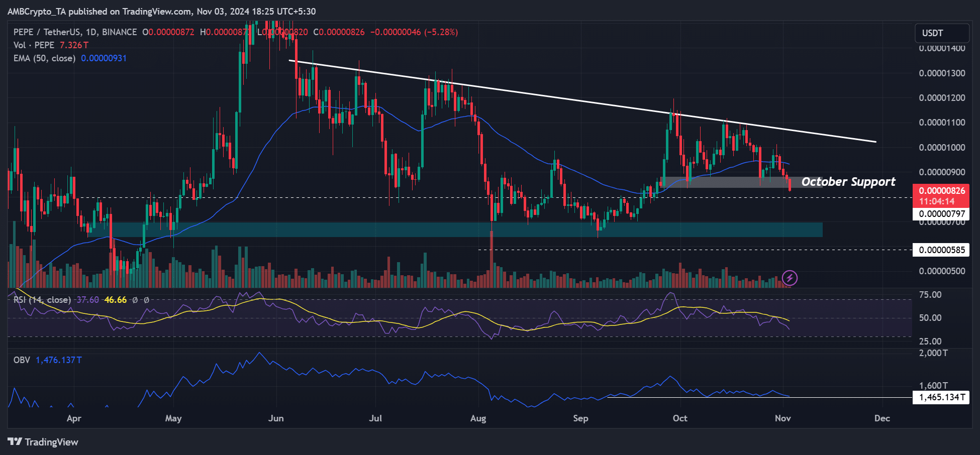The image size is (980, 455).
Task: Click the OBV indicator label
Action: click(x=22, y=360)
